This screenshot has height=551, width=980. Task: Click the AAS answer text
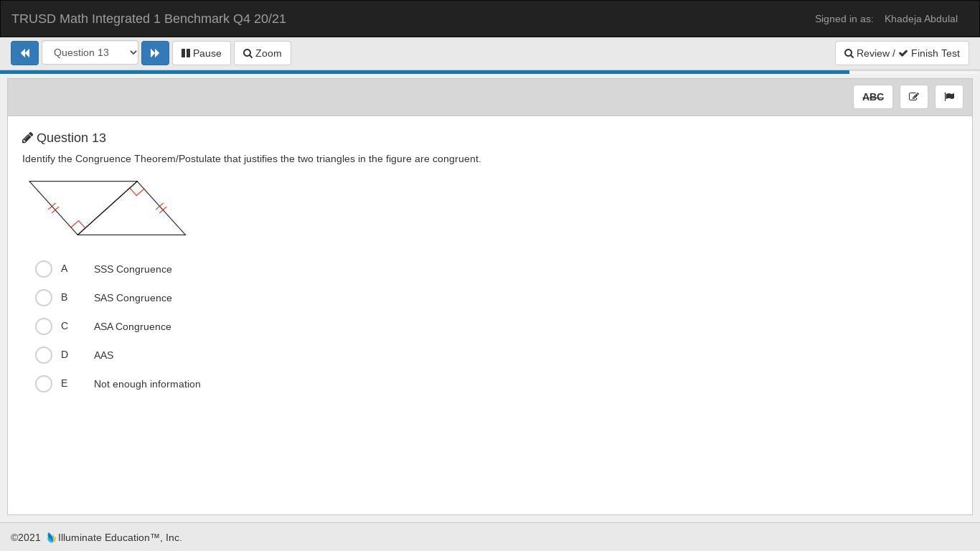103,355
